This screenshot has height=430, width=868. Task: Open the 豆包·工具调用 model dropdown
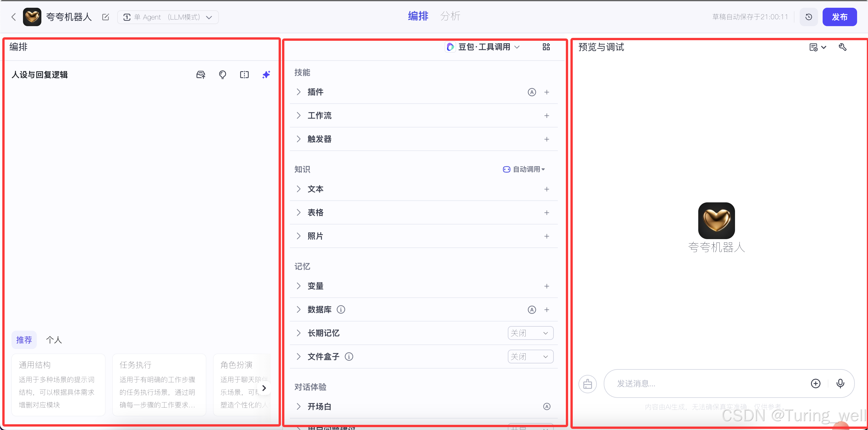tap(483, 47)
